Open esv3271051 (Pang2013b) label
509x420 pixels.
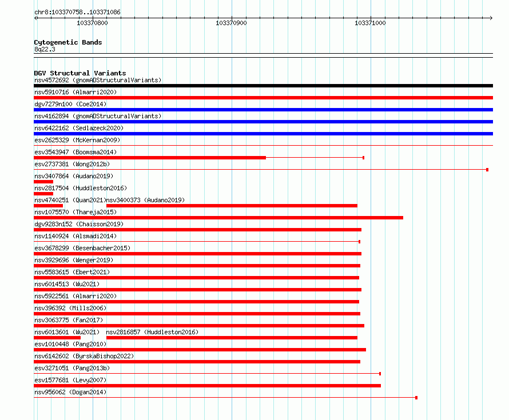point(72,368)
